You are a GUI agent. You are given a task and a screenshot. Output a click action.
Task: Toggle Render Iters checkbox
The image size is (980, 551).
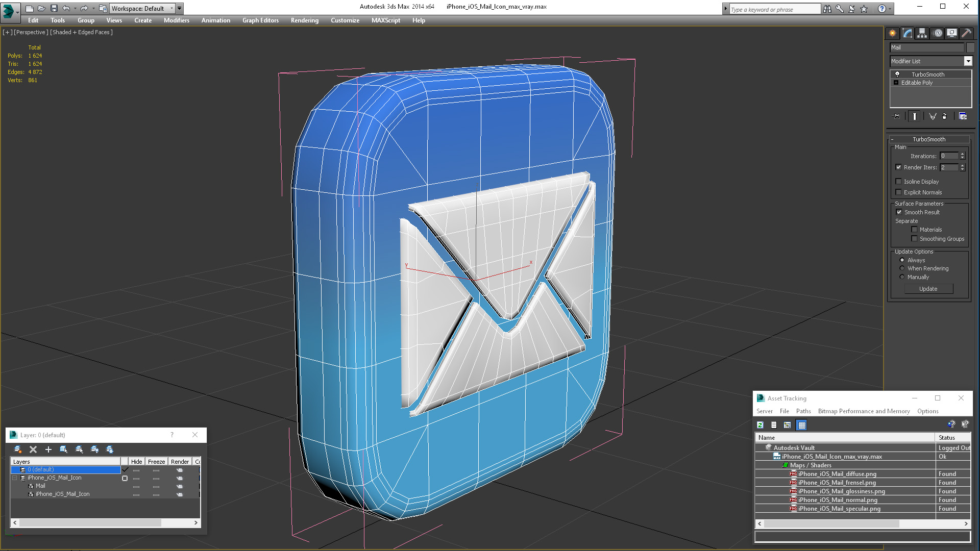[899, 167]
